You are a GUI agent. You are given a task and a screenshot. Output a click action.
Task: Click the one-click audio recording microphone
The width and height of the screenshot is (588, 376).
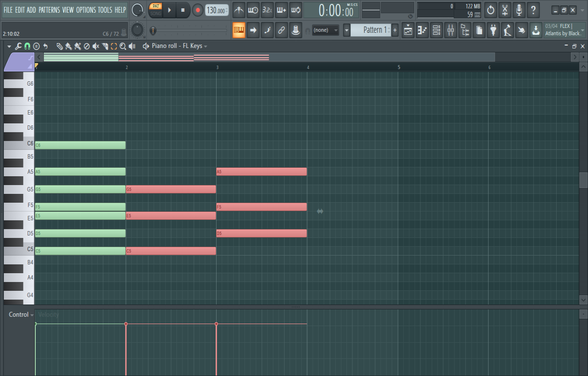[519, 10]
